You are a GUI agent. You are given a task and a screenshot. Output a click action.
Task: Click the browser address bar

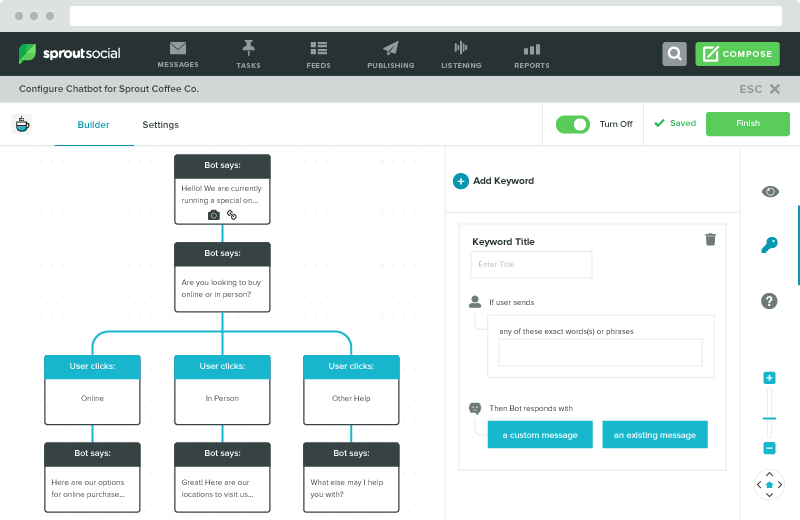pos(426,16)
